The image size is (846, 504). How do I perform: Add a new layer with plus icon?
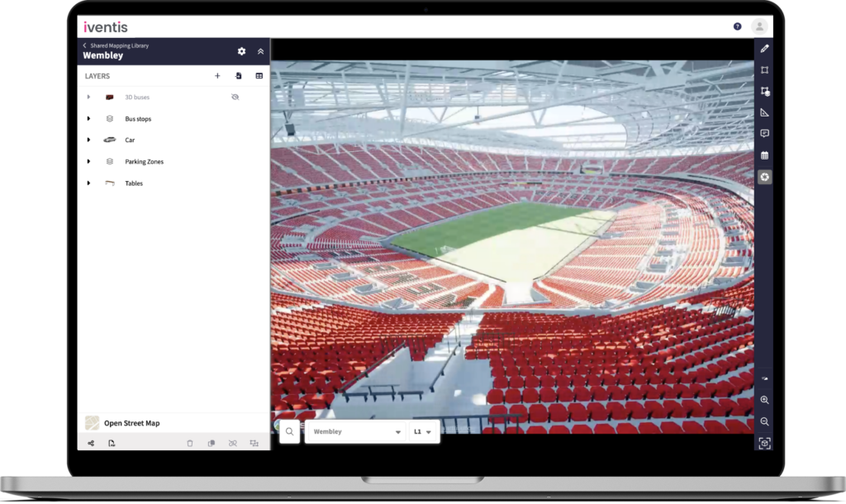click(217, 76)
